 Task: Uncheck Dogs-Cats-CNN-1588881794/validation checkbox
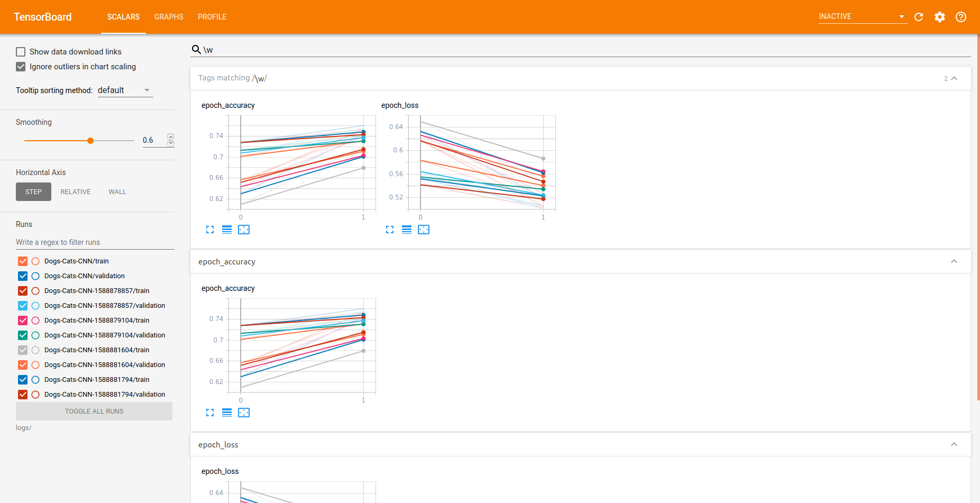tap(23, 395)
